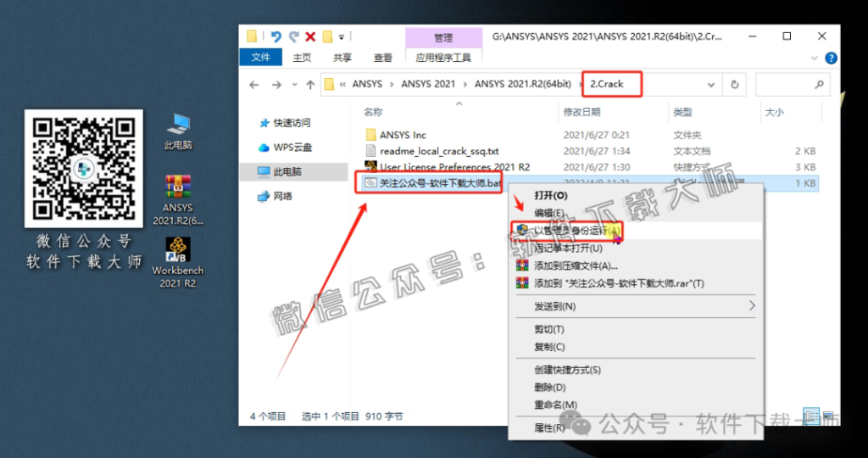The width and height of the screenshot is (868, 458).
Task: Choose 编辑(E) in context menu
Action: point(548,213)
